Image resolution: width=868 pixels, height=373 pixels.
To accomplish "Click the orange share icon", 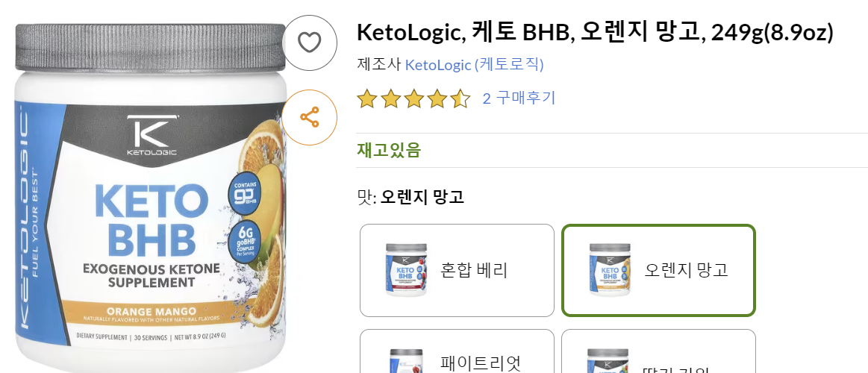I will [310, 117].
